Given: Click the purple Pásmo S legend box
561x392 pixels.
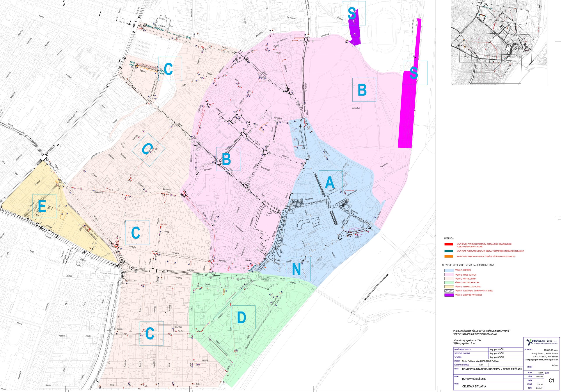Looking at the screenshot, I should pyautogui.click(x=449, y=295).
